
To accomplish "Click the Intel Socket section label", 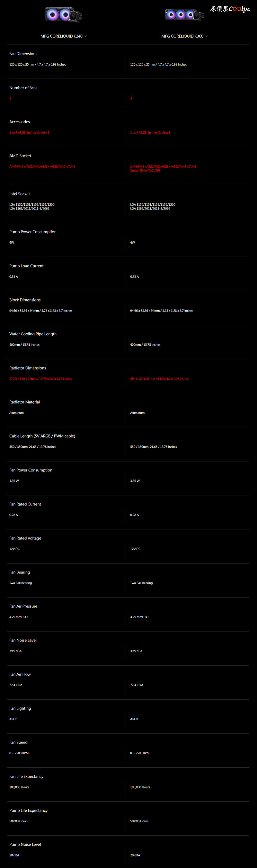I will click(x=20, y=194).
